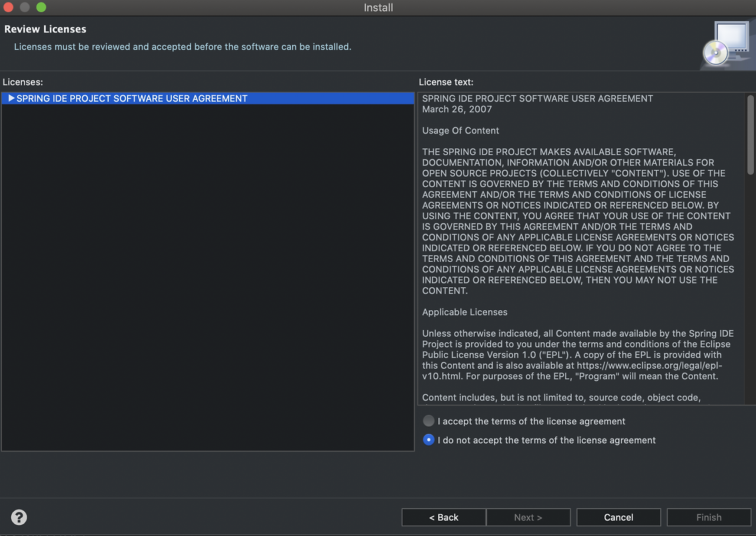756x536 pixels.
Task: Cancel the Spring IDE installation
Action: coord(618,517)
